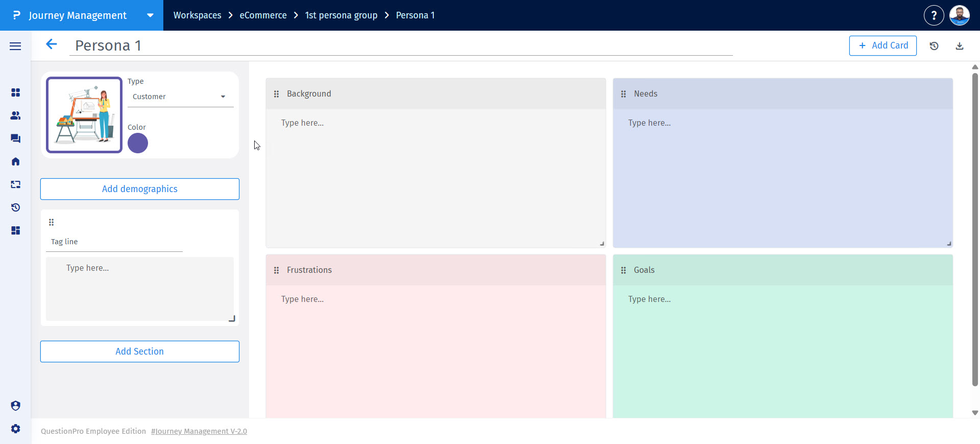The height and width of the screenshot is (444, 980).
Task: Navigate to eCommerce breadcrumb
Action: point(263,15)
